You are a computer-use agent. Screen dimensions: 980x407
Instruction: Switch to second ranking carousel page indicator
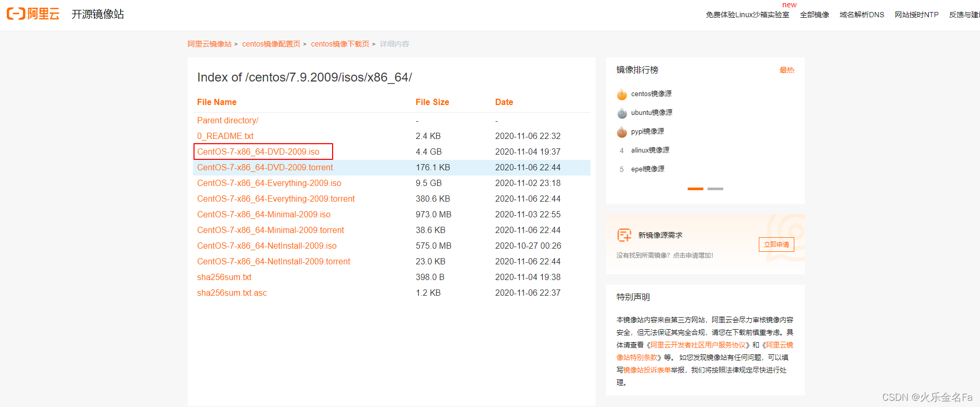(715, 189)
